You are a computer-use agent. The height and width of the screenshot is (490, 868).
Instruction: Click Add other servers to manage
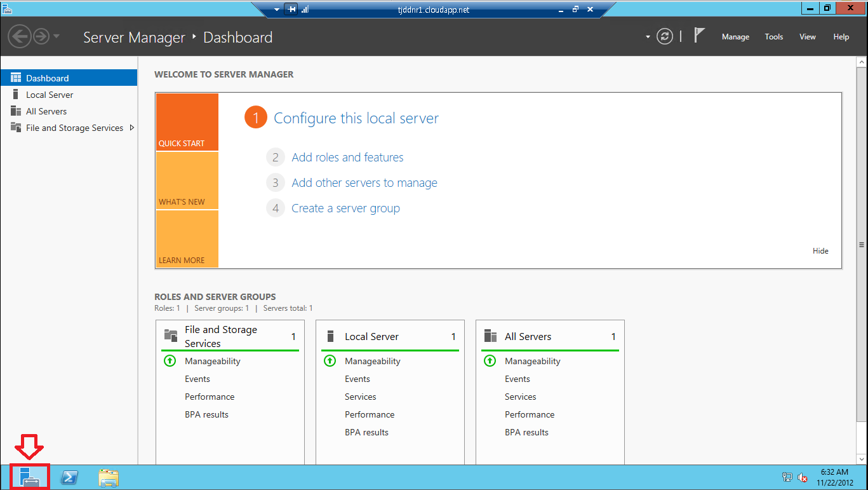(x=364, y=183)
